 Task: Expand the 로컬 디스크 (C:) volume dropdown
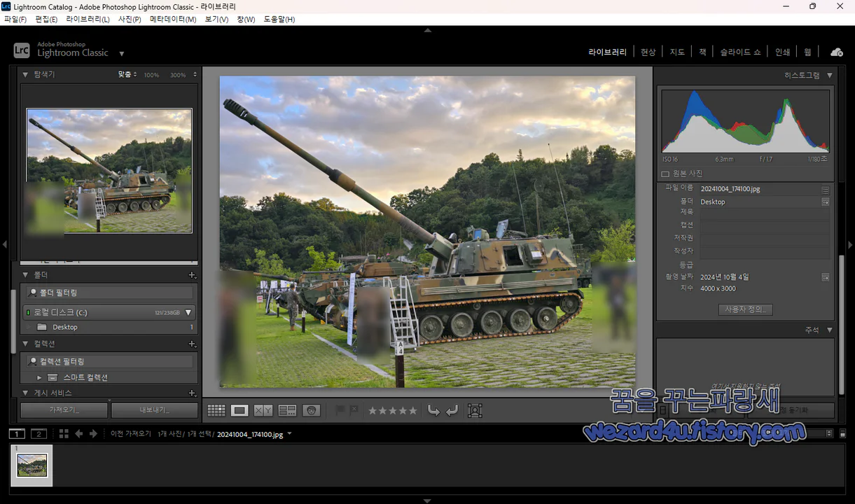pyautogui.click(x=188, y=312)
